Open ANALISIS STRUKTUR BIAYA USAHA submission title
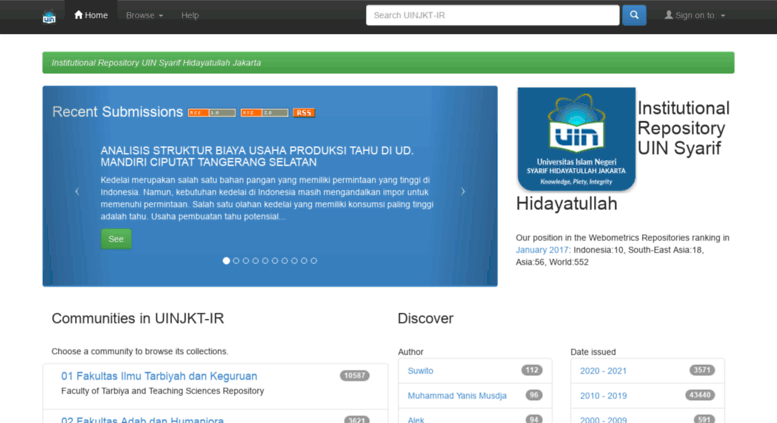The width and height of the screenshot is (777, 423). point(257,156)
